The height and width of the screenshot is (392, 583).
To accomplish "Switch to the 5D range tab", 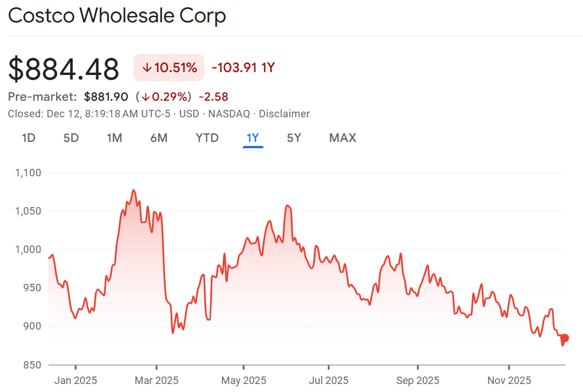I will (x=71, y=138).
